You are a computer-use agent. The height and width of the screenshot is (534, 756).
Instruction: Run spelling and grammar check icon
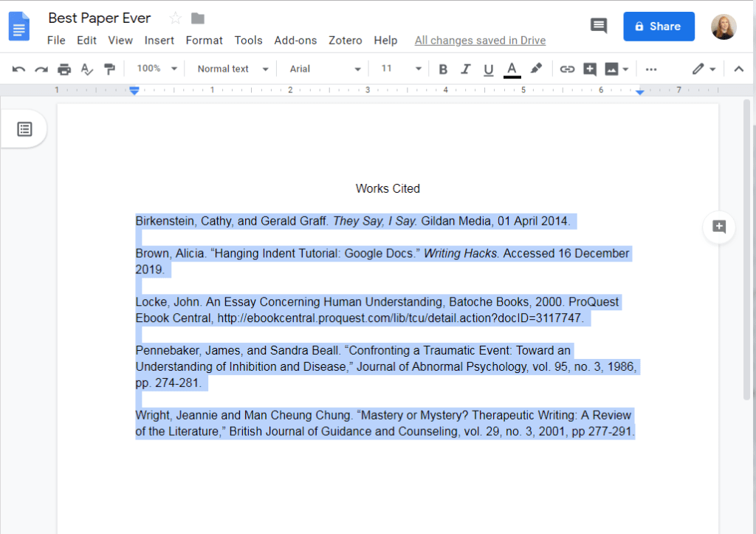point(87,69)
